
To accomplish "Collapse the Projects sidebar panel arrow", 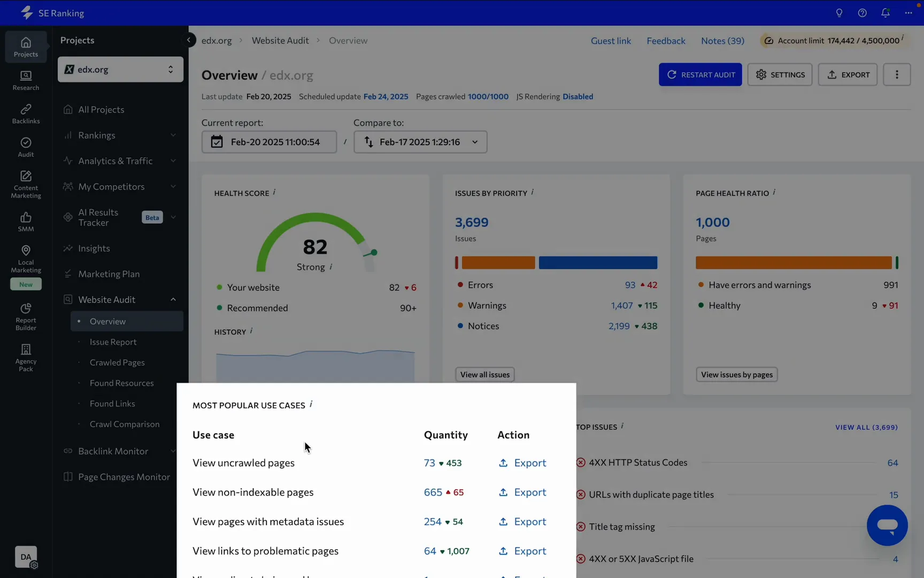I will click(189, 40).
